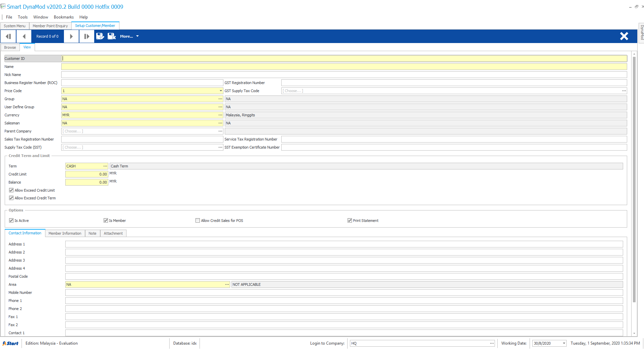This screenshot has width=644, height=349.
Task: Open Area lookup ellipsis
Action: (227, 284)
